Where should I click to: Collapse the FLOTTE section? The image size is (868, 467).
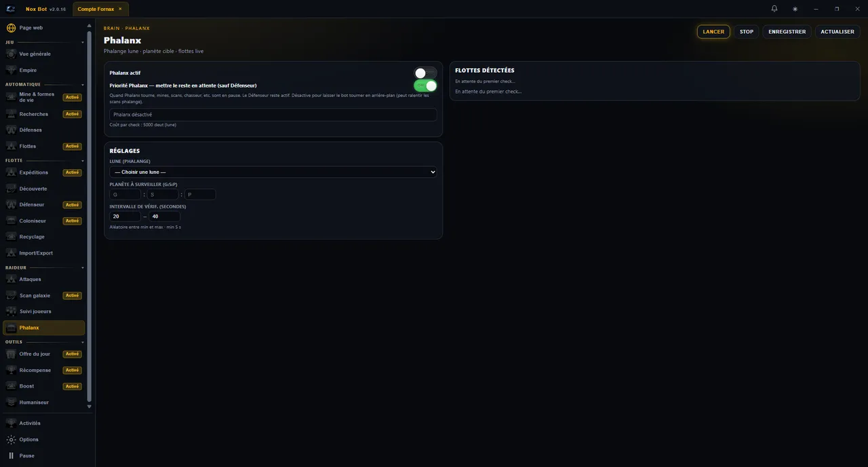(83, 161)
